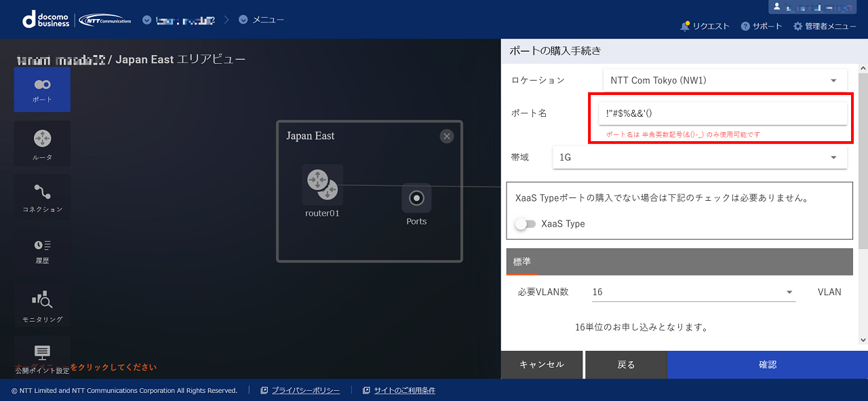Open the ポート sidebar item
The height and width of the screenshot is (401, 868).
(42, 90)
